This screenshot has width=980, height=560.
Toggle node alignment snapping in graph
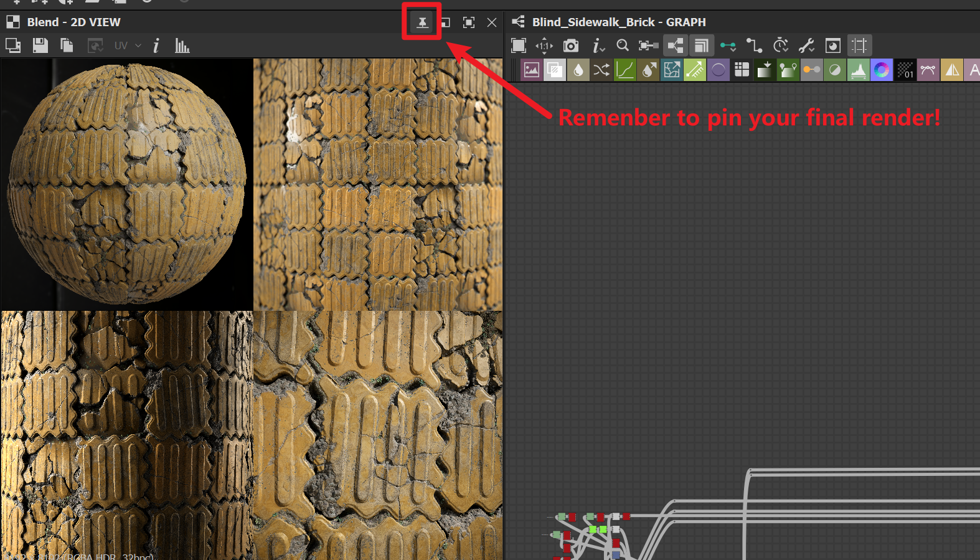click(859, 45)
